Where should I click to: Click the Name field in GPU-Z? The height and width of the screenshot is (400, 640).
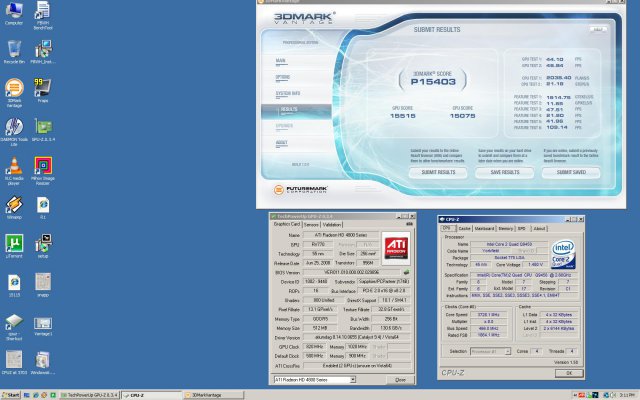coord(340,235)
